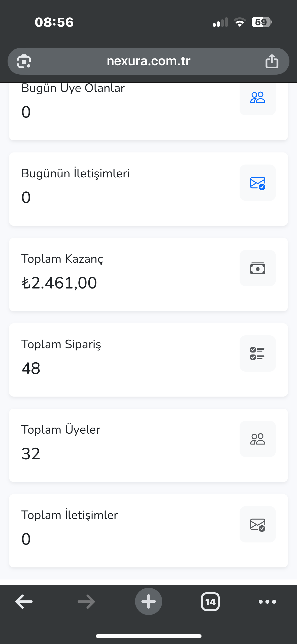Image resolution: width=297 pixels, height=644 pixels.
Task: Tap the nexura.com.tr address bar
Action: tap(148, 61)
